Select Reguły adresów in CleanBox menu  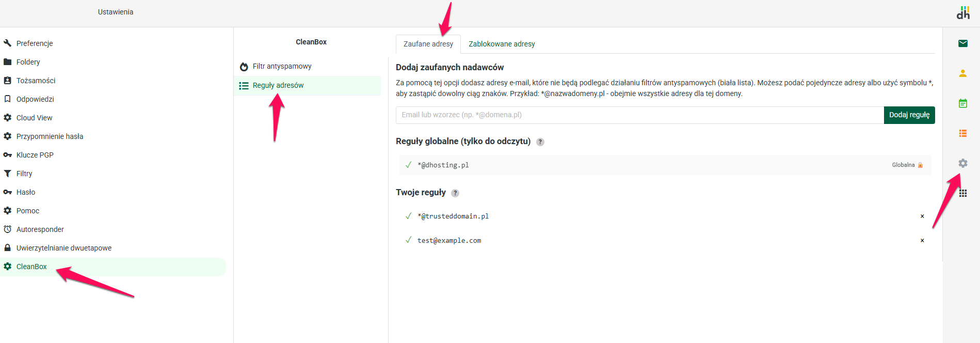(x=278, y=86)
